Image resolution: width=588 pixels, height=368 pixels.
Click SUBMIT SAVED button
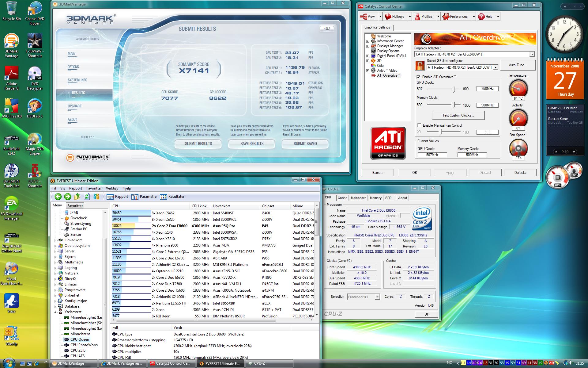pyautogui.click(x=305, y=144)
